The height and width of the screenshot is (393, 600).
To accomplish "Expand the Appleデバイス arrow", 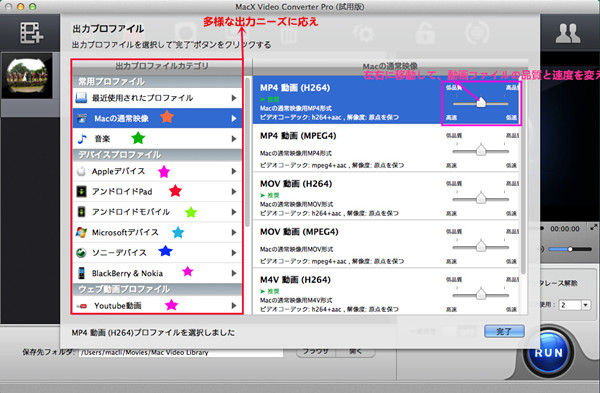I will [x=234, y=171].
